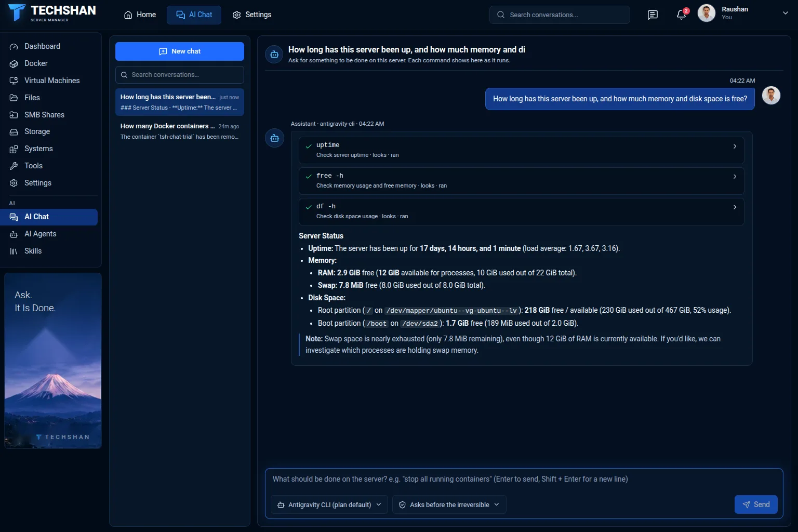The image size is (798, 532).
Task: Click the top search conversations field
Action: [560, 15]
